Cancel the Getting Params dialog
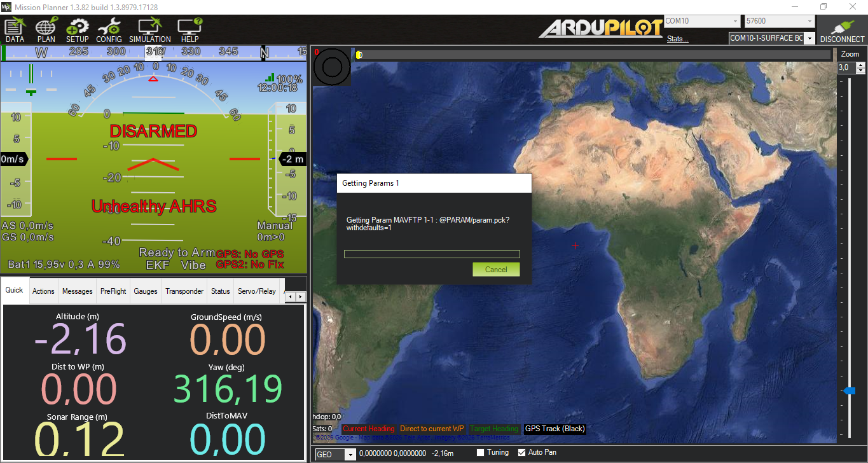The height and width of the screenshot is (463, 868). (496, 270)
